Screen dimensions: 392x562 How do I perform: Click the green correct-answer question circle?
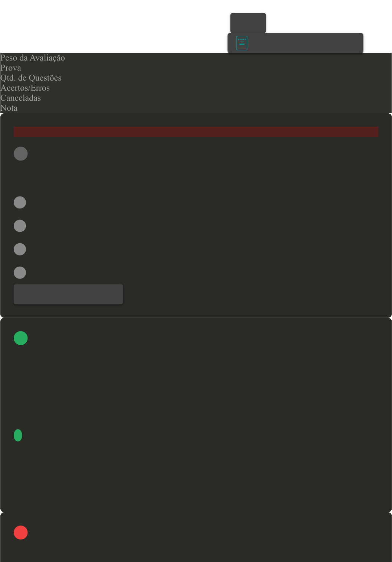[21, 338]
